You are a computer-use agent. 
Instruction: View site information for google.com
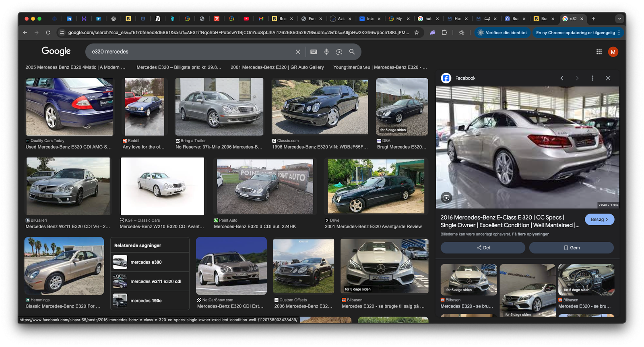coord(62,33)
